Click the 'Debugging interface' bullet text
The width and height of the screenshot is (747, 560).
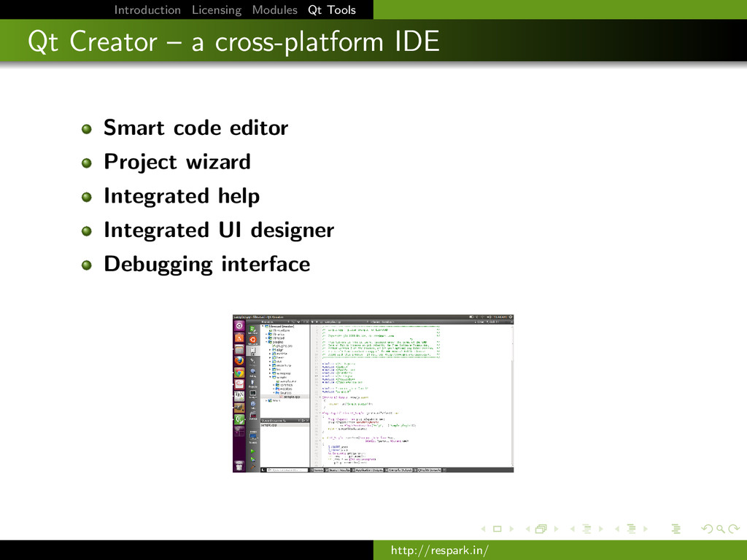coord(207,264)
